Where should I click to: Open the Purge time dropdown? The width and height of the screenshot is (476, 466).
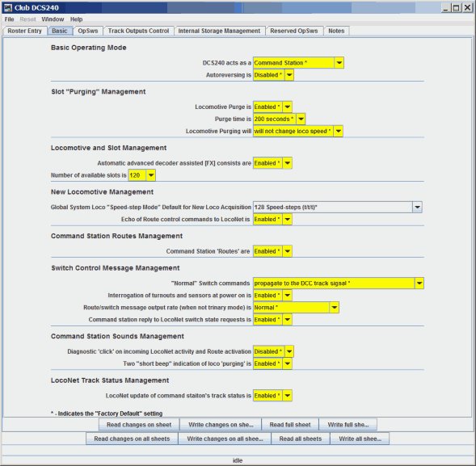(x=280, y=119)
